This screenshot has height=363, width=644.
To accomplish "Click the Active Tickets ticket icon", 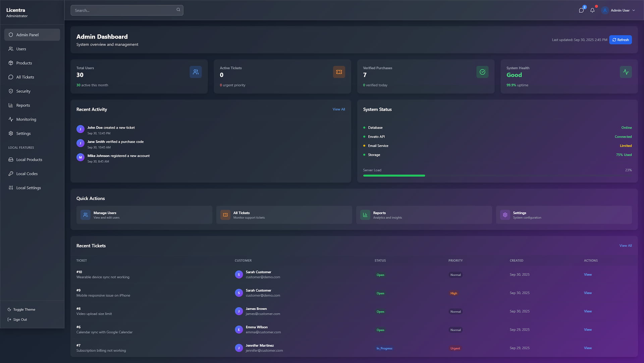I will coord(339,72).
